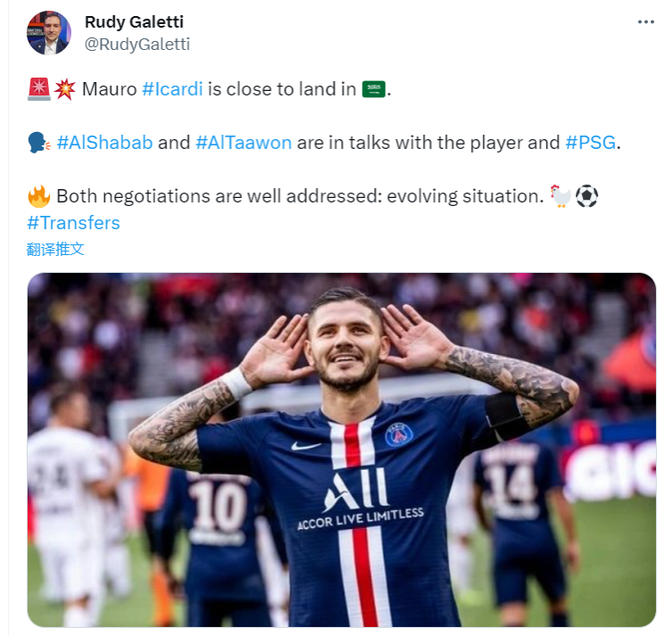Image resolution: width=672 pixels, height=635 pixels.
Task: Click the 翻译推文 translate tweet link
Action: tap(55, 249)
